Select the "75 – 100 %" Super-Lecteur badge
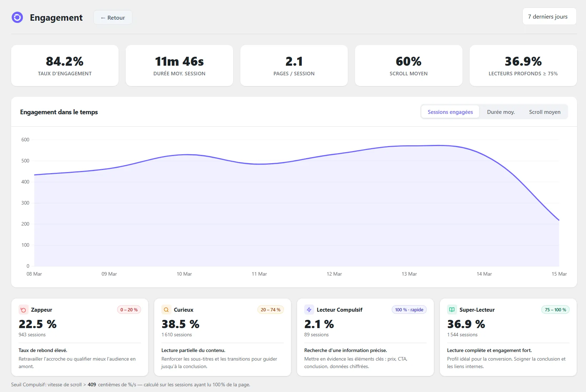Viewport: 586px width, 392px height. click(x=555, y=310)
